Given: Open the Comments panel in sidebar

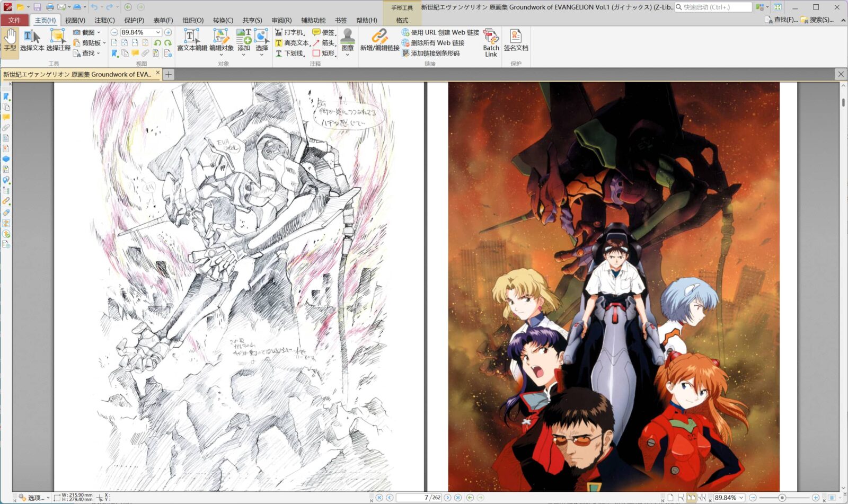Looking at the screenshot, I should point(6,117).
